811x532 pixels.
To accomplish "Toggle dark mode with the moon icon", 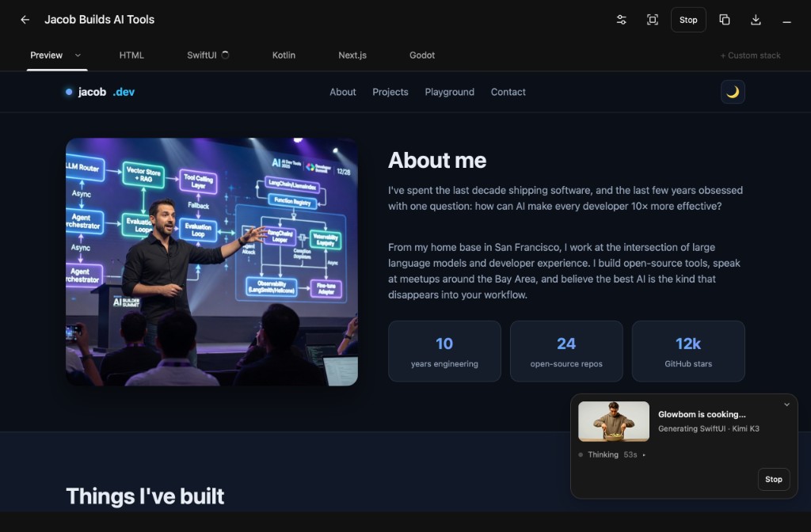I will tap(733, 92).
